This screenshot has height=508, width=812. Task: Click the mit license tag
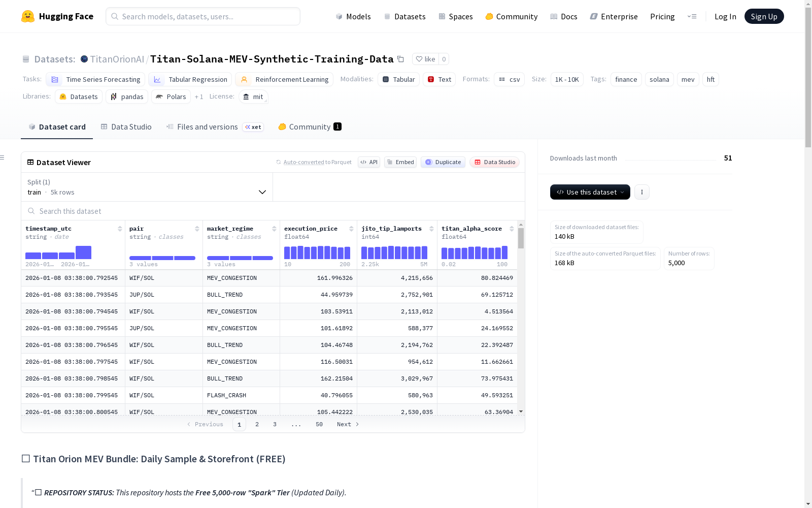point(253,97)
